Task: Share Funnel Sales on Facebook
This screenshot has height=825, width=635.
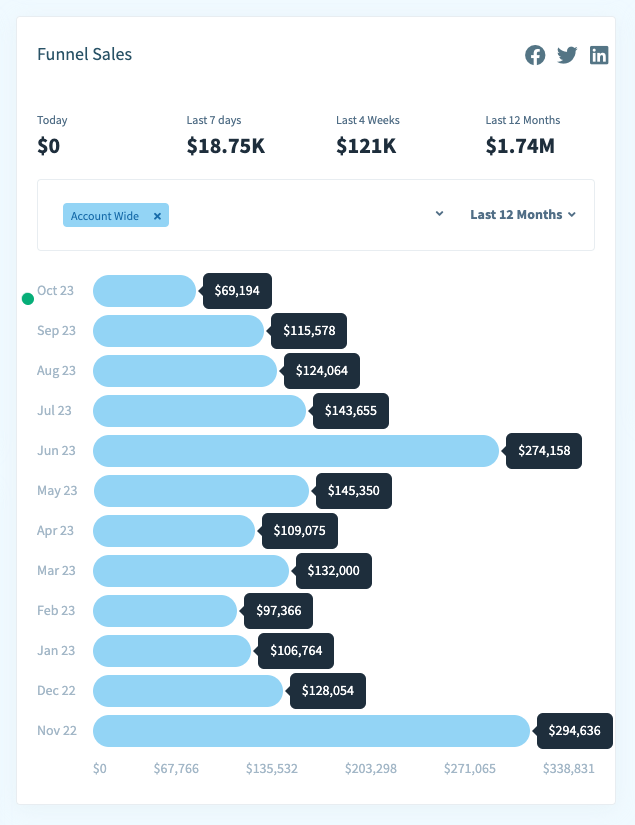Action: [x=536, y=56]
